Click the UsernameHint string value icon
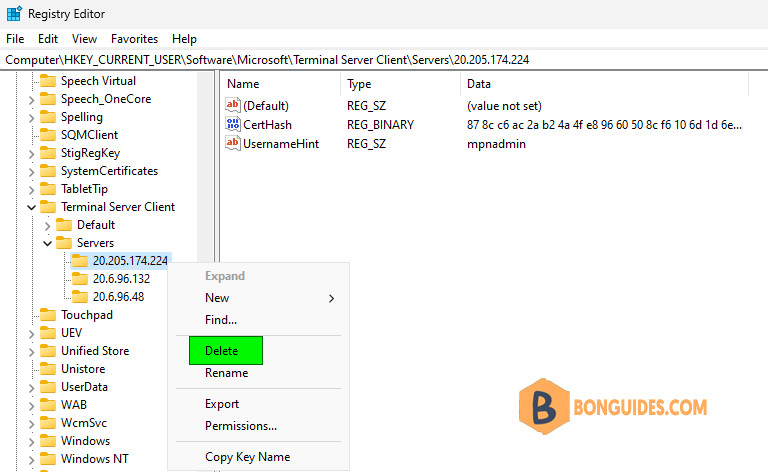 233,143
